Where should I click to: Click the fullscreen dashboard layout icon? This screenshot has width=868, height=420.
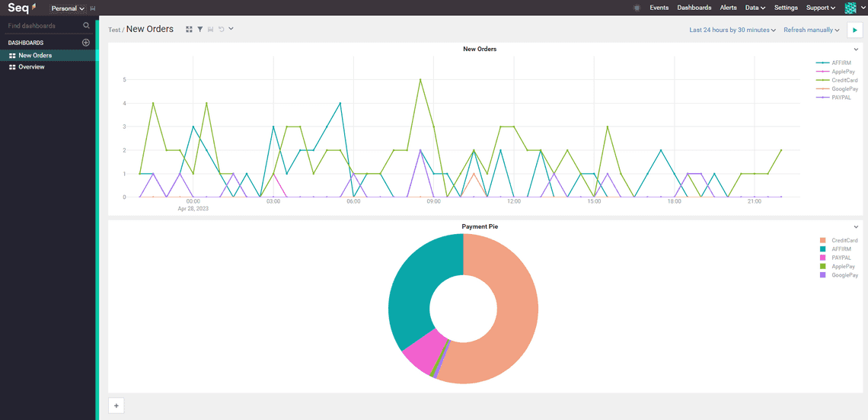[189, 29]
